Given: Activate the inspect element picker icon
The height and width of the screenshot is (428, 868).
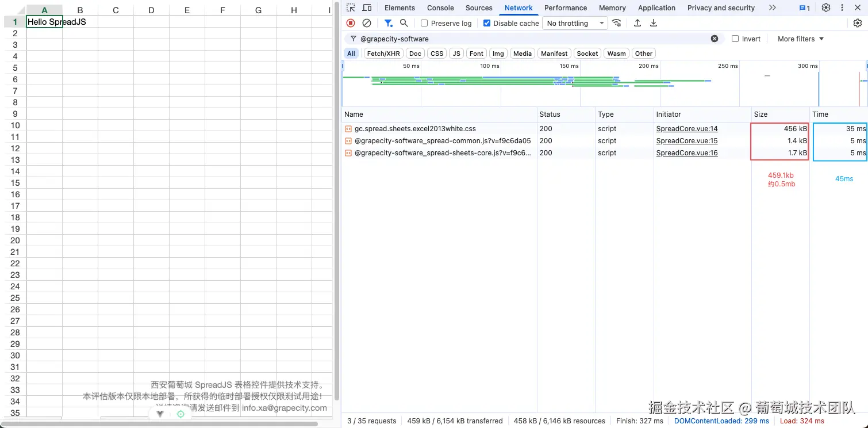Looking at the screenshot, I should [x=351, y=8].
